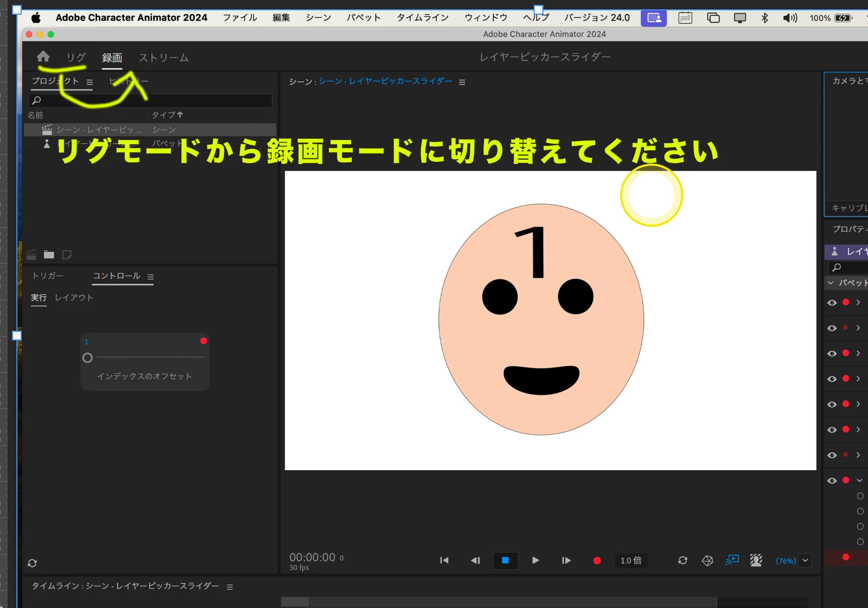Image resolution: width=868 pixels, height=608 pixels.
Task: Disarm the red dot in first behavior row
Action: pyautogui.click(x=846, y=302)
